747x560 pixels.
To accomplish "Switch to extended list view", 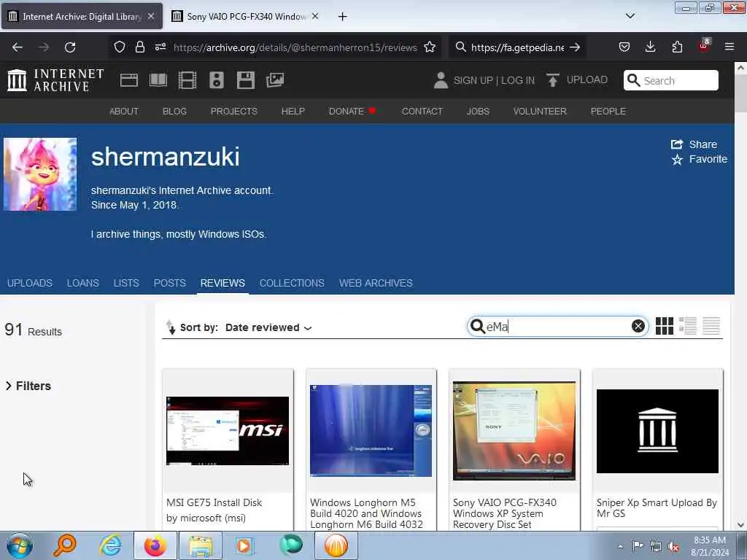I will [x=688, y=326].
